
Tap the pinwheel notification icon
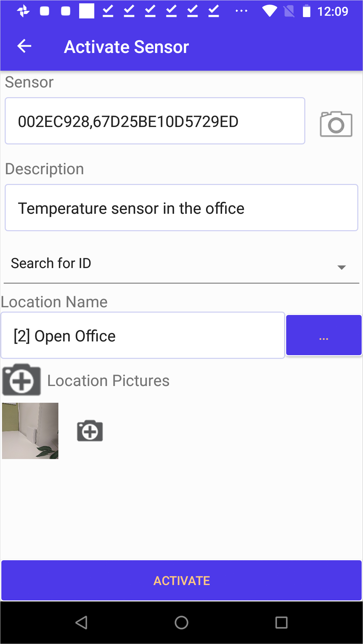[23, 11]
